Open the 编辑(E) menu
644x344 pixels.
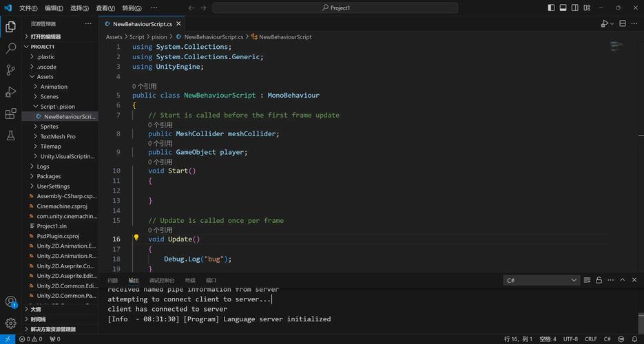[54, 8]
